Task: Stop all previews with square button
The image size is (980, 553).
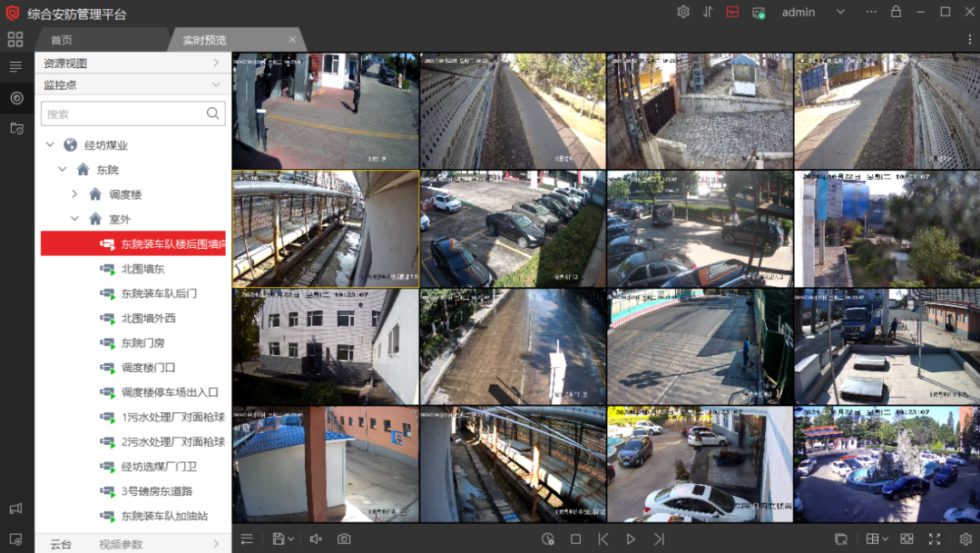Action: pyautogui.click(x=575, y=538)
